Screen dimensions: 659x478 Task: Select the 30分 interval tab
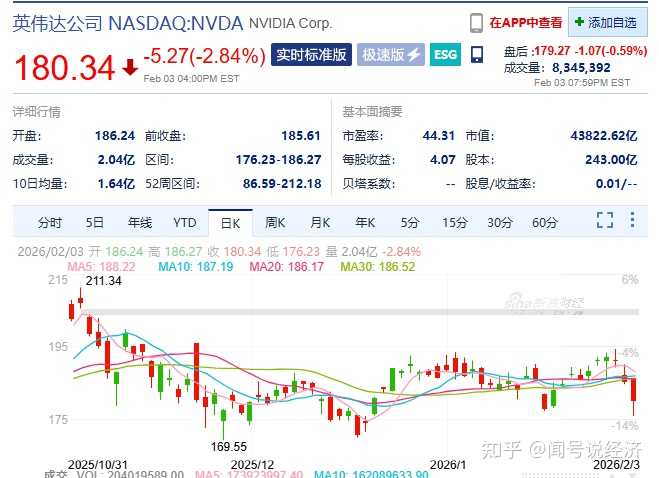click(500, 222)
